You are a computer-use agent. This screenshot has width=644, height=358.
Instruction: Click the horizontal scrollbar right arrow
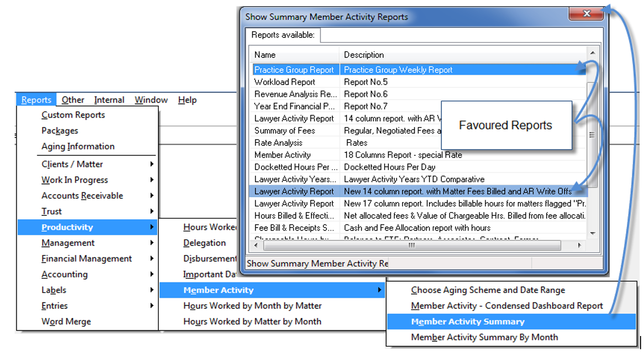580,245
